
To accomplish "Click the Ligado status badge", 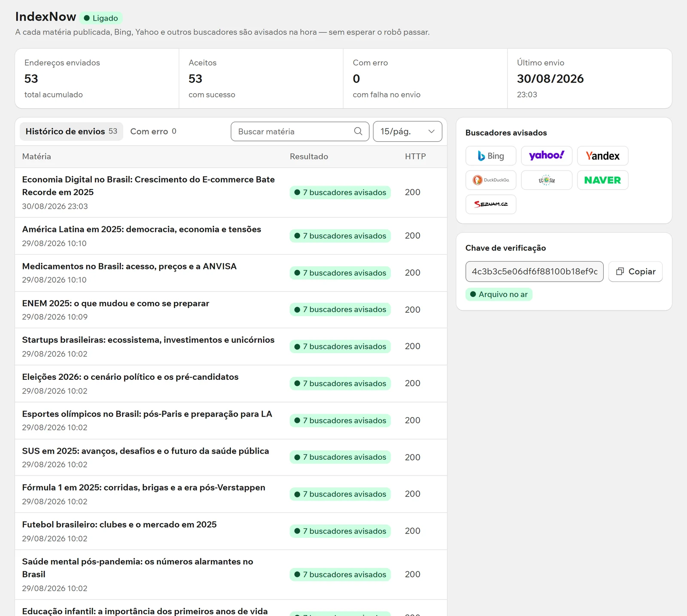I will pos(101,18).
